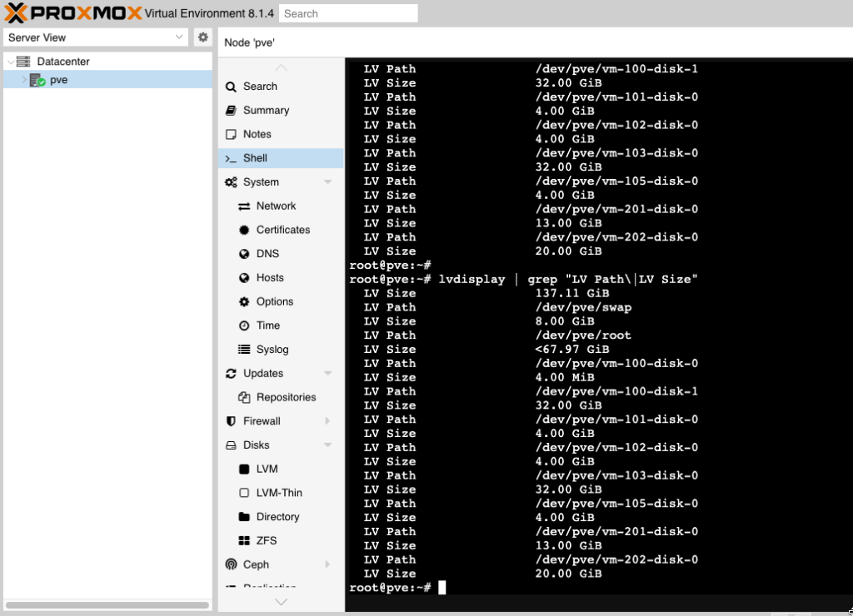Open the Shell for node pve
853x616 pixels.
click(253, 157)
